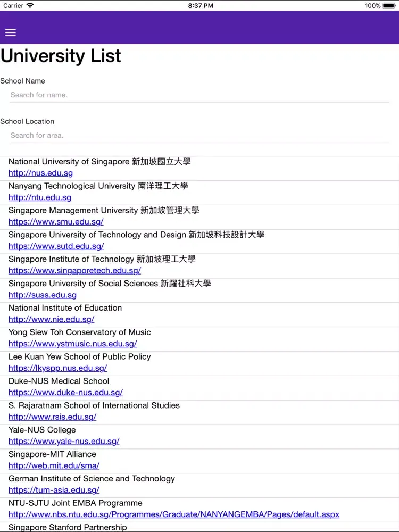
Task: Select Singapore Institute of Technology name
Action: 102,259
